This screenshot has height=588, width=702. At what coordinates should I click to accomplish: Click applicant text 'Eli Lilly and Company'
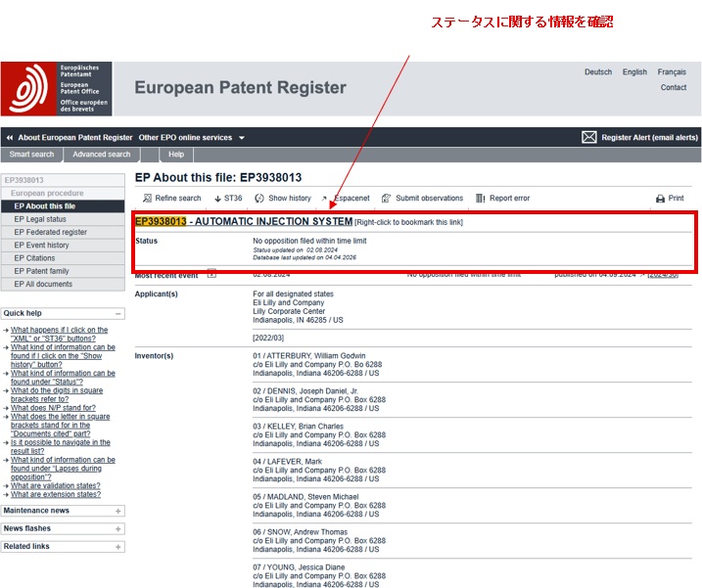coord(288,303)
